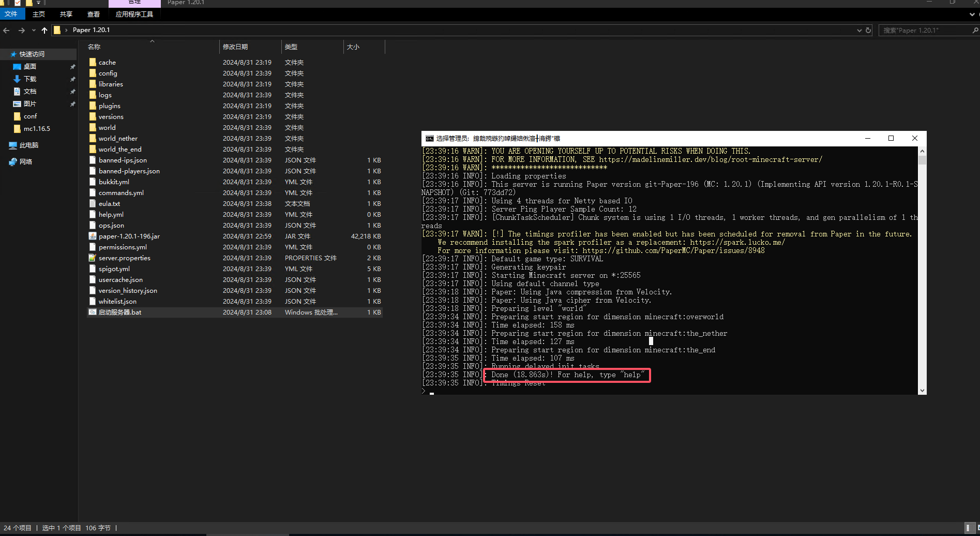Image resolution: width=980 pixels, height=536 pixels.
Task: Expand the address bar history dropdown
Action: coord(860,30)
